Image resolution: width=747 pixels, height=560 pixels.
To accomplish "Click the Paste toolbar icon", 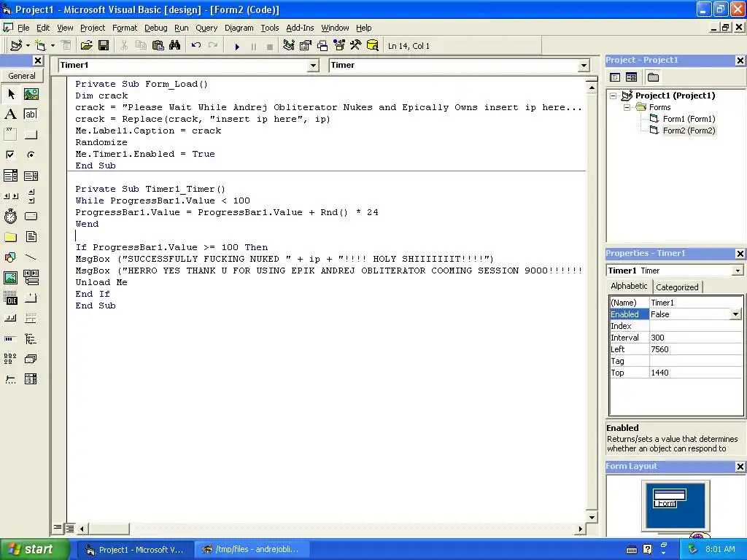I will tap(158, 46).
